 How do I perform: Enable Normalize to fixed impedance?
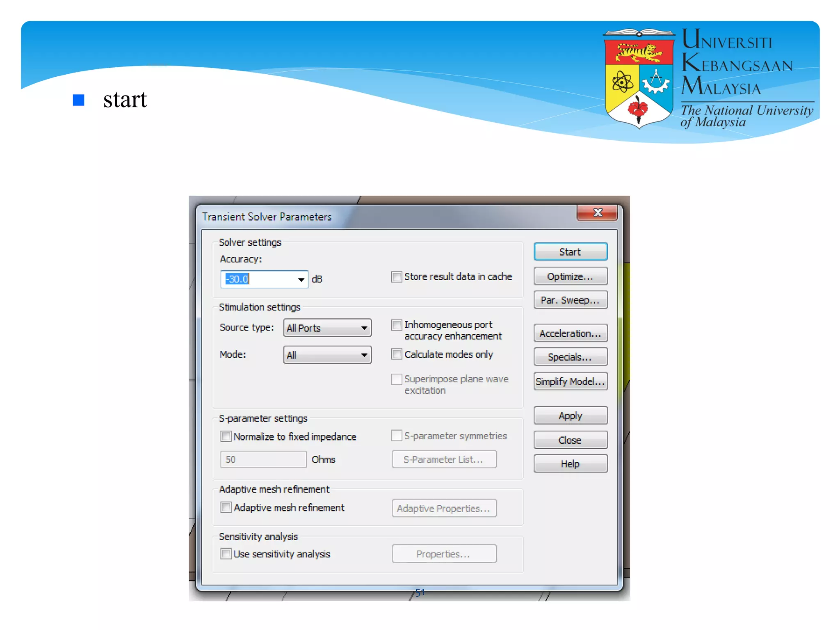pyautogui.click(x=226, y=436)
